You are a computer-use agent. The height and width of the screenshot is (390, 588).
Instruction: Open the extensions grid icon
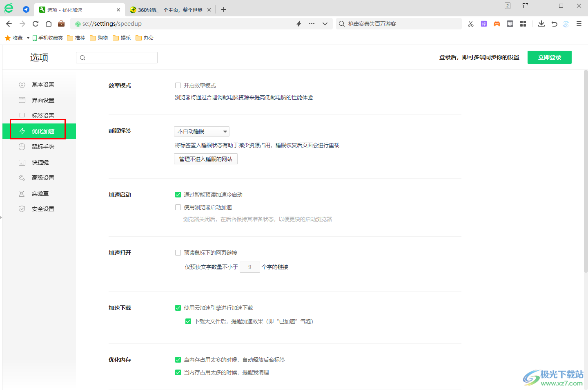point(523,24)
